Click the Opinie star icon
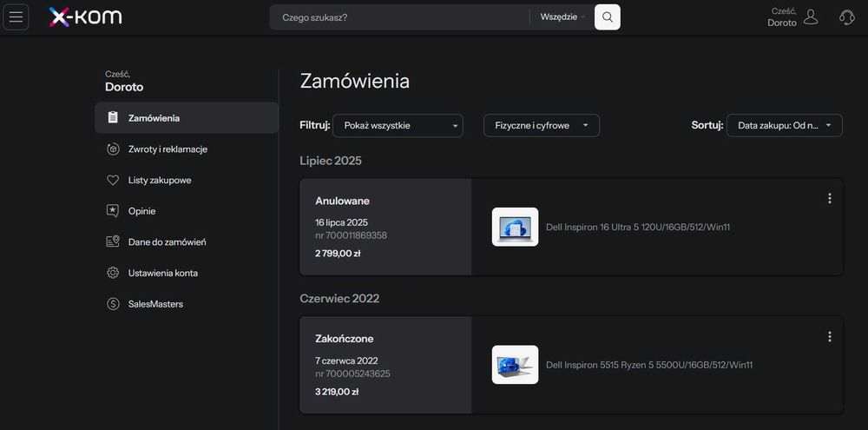Viewport: 868px width, 430px height. (113, 211)
